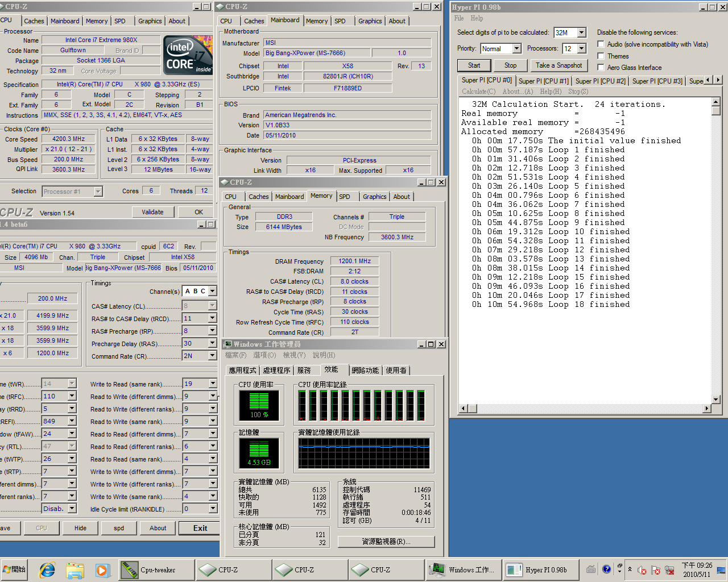
Task: Open Write to Read (same rank) 19 dropdown
Action: click(213, 384)
